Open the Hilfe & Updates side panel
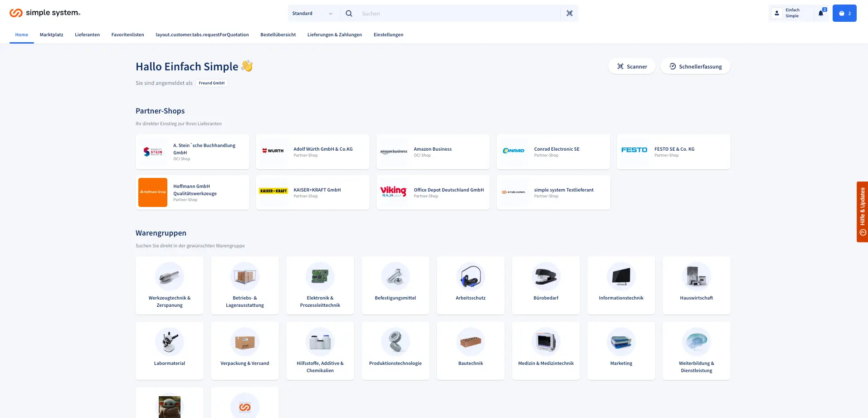Viewport: 868px width, 418px height. click(862, 212)
